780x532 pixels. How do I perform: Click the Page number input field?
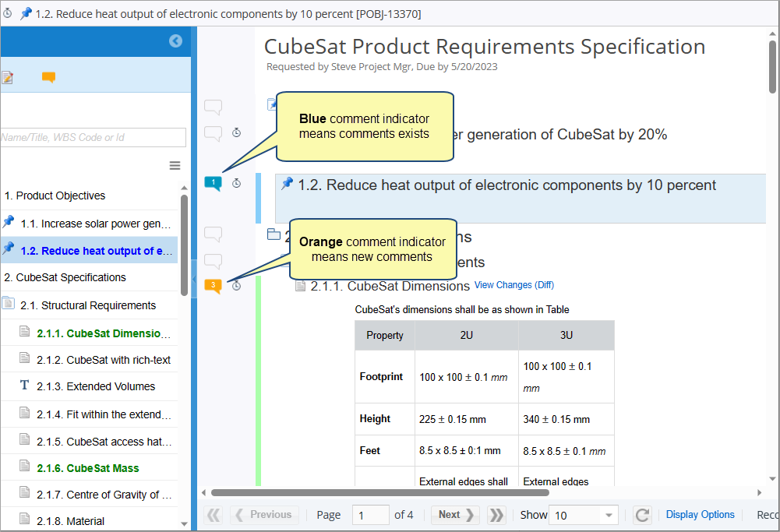[x=370, y=515]
